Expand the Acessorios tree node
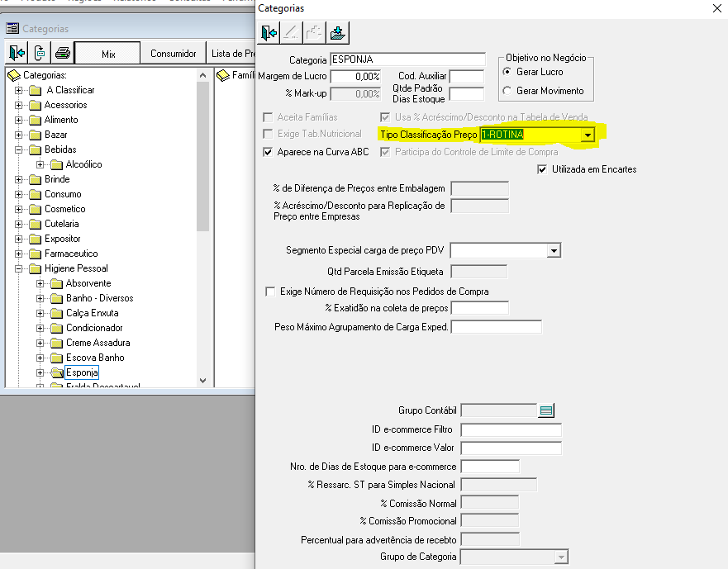Viewport: 728px width, 569px height. click(x=18, y=105)
